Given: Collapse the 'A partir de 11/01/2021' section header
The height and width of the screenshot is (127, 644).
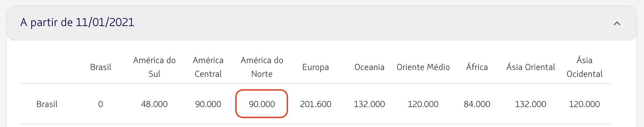Looking at the screenshot, I should pyautogui.click(x=321, y=23).
